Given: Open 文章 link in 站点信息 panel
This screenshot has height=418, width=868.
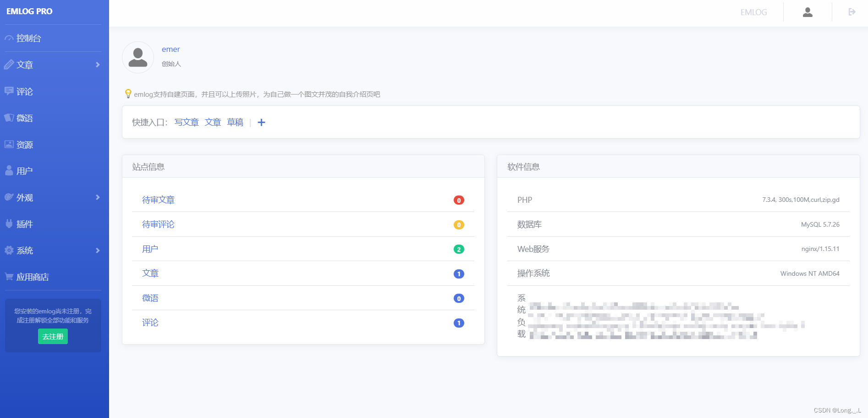Looking at the screenshot, I should pos(150,273).
